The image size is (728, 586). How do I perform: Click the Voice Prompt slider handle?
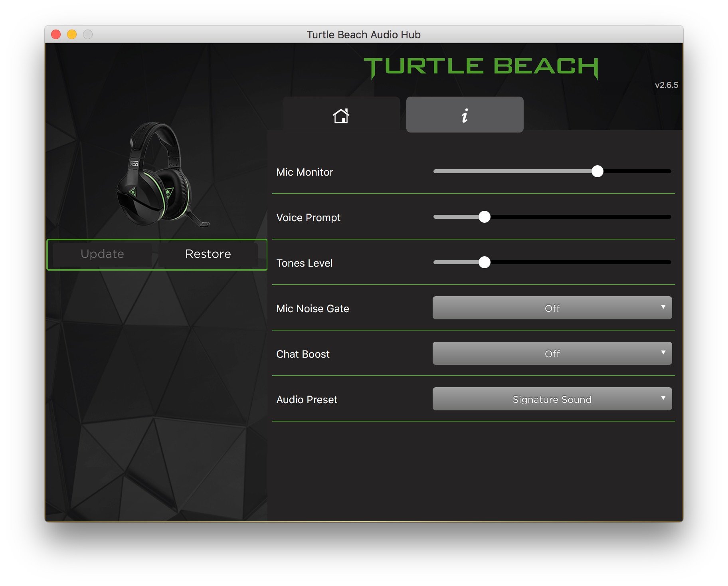tap(484, 217)
